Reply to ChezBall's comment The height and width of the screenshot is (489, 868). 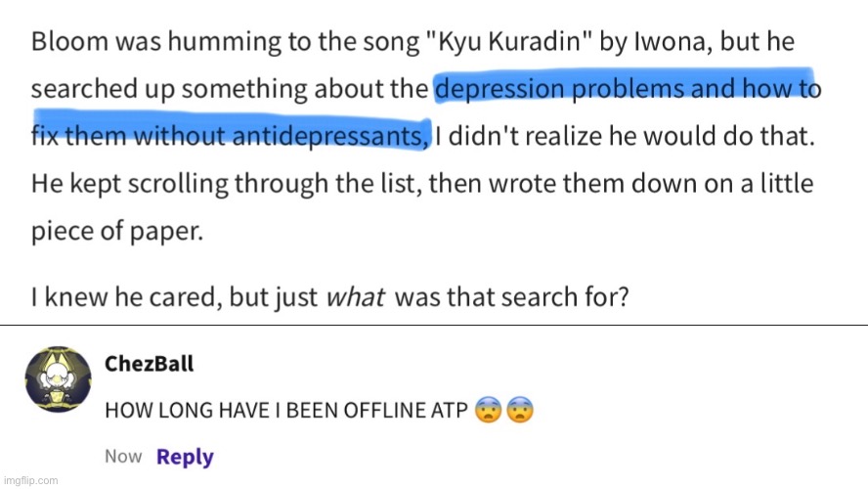click(185, 456)
